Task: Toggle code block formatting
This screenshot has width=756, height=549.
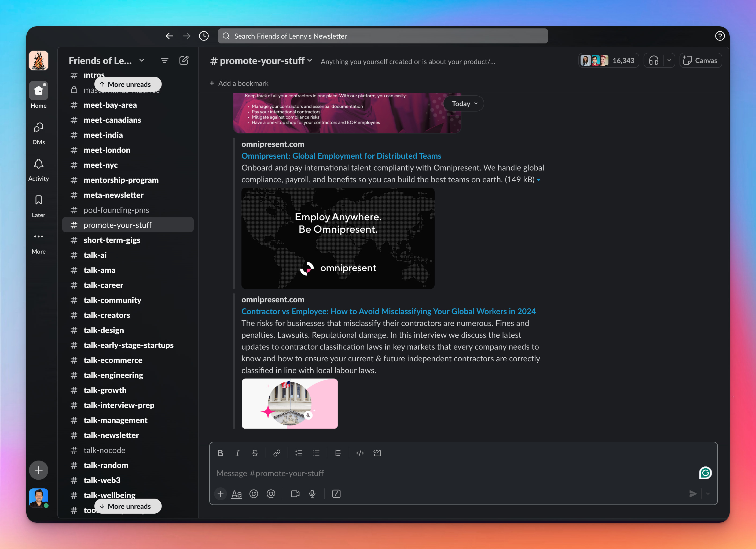Action: point(377,453)
